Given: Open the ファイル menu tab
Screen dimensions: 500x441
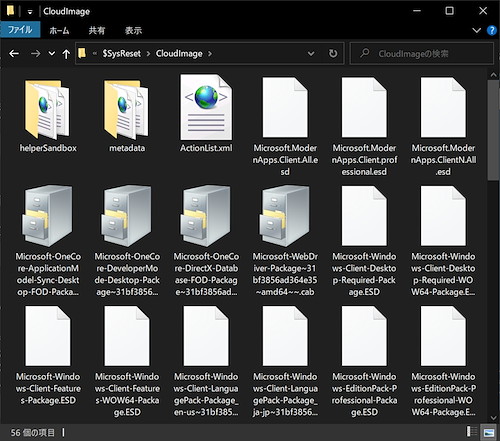Looking at the screenshot, I should click(20, 30).
